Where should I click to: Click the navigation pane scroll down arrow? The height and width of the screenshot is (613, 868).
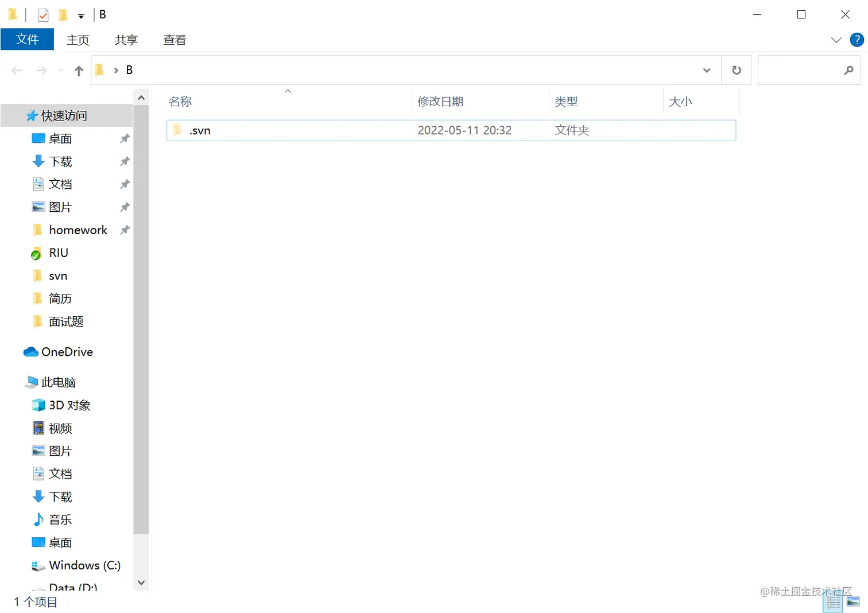[x=141, y=583]
